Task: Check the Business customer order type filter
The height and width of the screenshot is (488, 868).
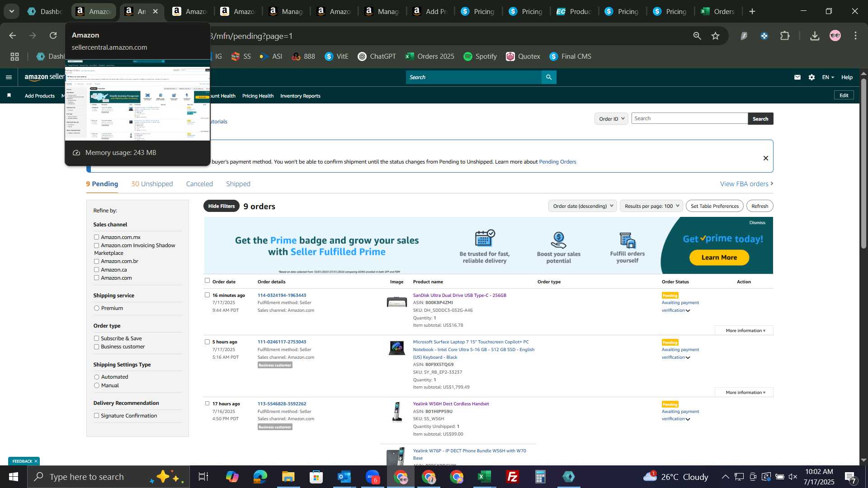Action: 96,347
